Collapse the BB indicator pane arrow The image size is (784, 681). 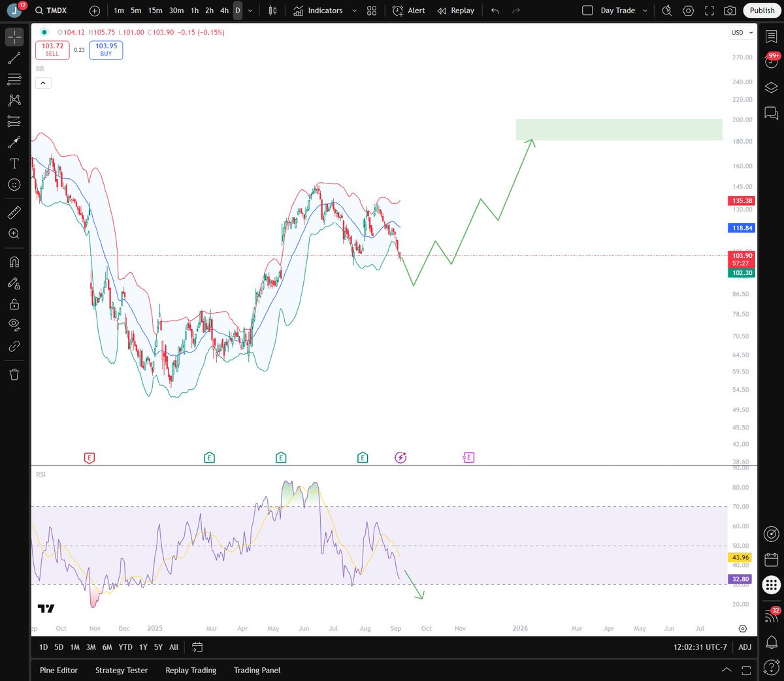click(x=43, y=82)
